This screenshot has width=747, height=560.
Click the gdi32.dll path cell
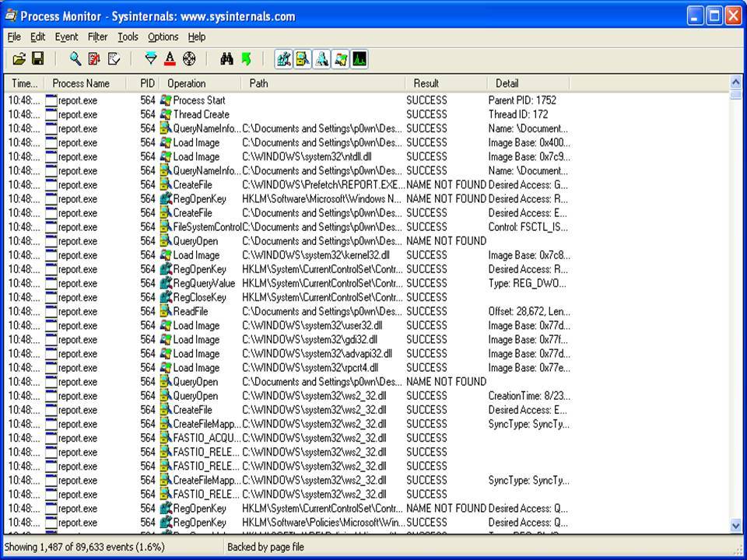pyautogui.click(x=310, y=340)
